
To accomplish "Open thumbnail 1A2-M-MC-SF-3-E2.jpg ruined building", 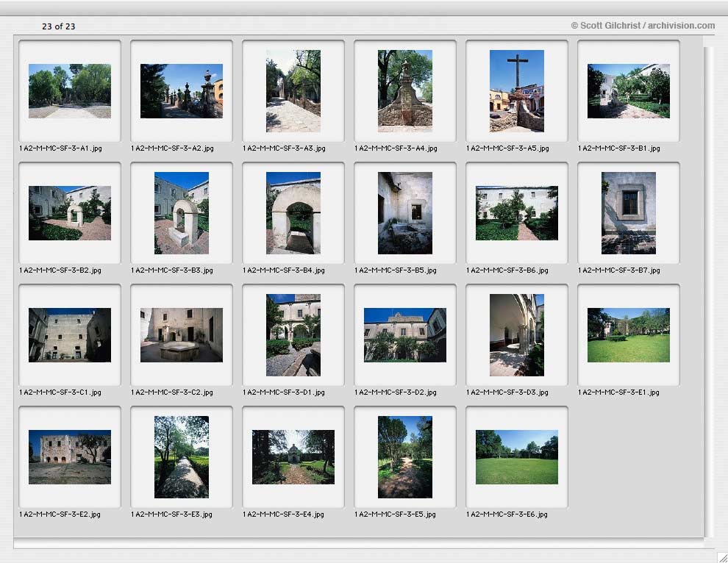I will pyautogui.click(x=70, y=457).
